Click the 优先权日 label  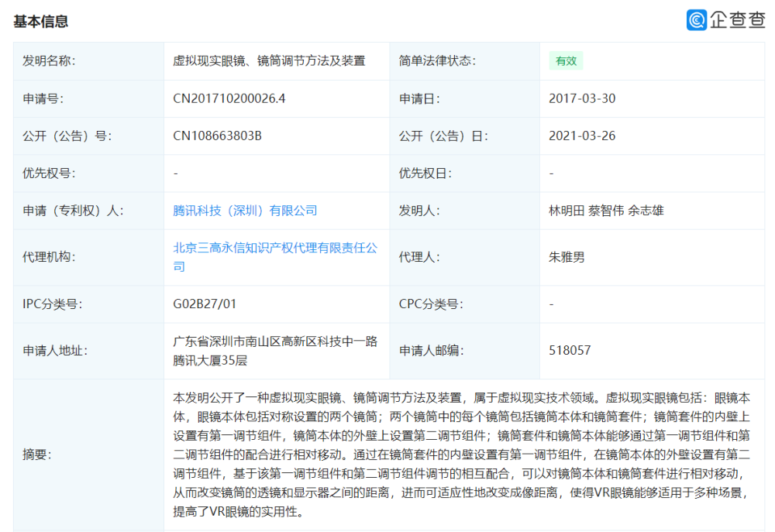(x=425, y=173)
